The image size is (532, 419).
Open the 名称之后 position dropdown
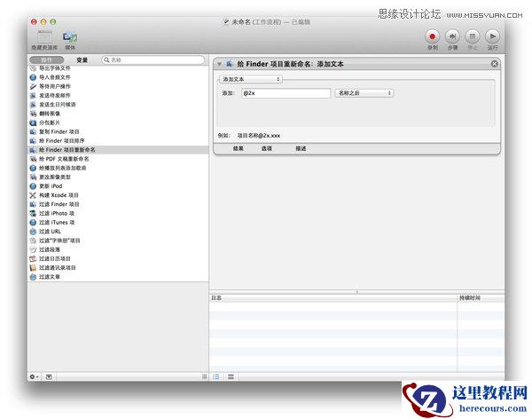(x=364, y=93)
